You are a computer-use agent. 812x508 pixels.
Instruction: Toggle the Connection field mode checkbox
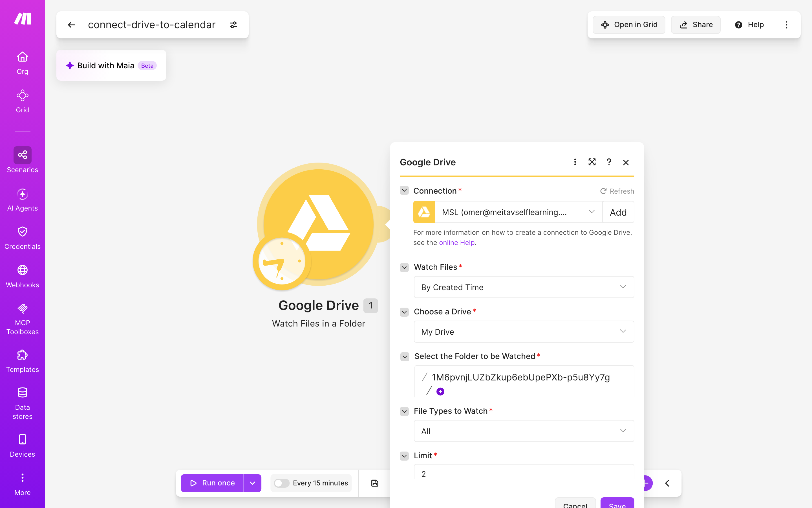[404, 190]
